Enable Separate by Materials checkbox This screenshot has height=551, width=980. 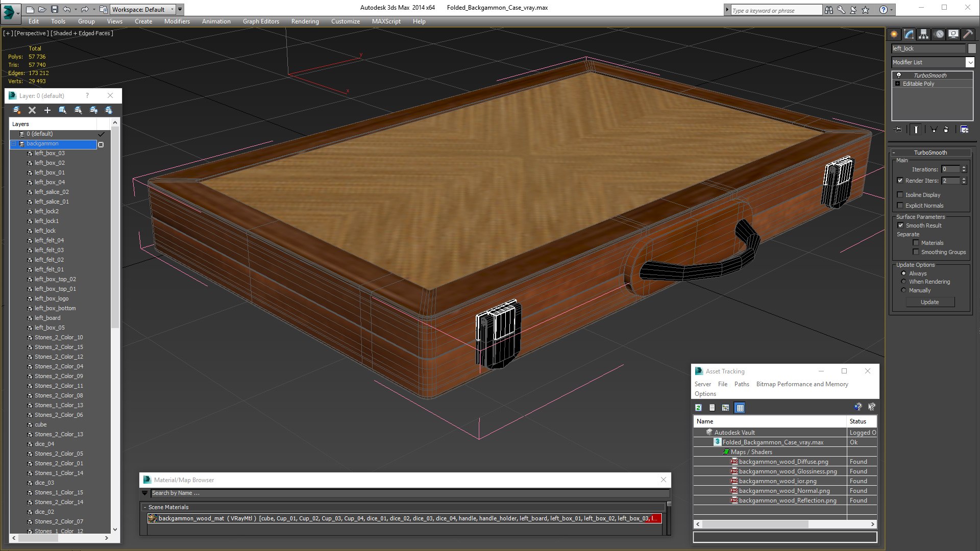click(916, 243)
